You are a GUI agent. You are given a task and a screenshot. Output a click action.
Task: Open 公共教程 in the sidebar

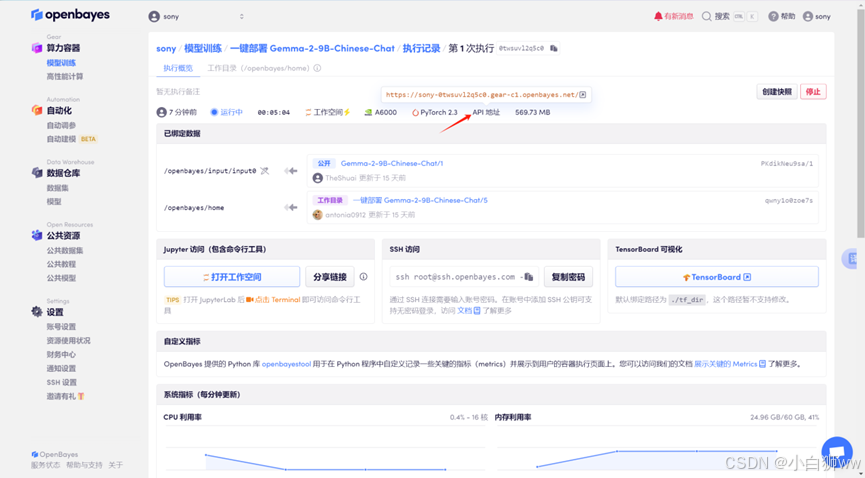coord(61,264)
